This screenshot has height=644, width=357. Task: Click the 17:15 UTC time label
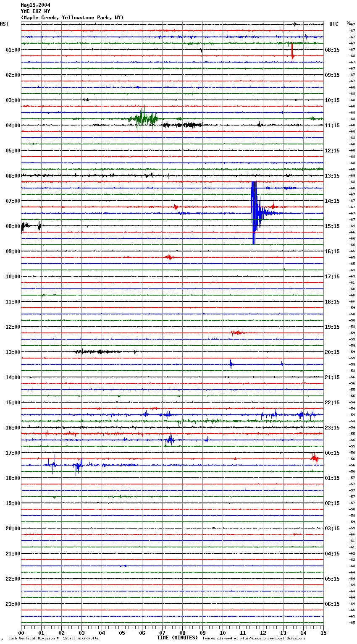[332, 277]
